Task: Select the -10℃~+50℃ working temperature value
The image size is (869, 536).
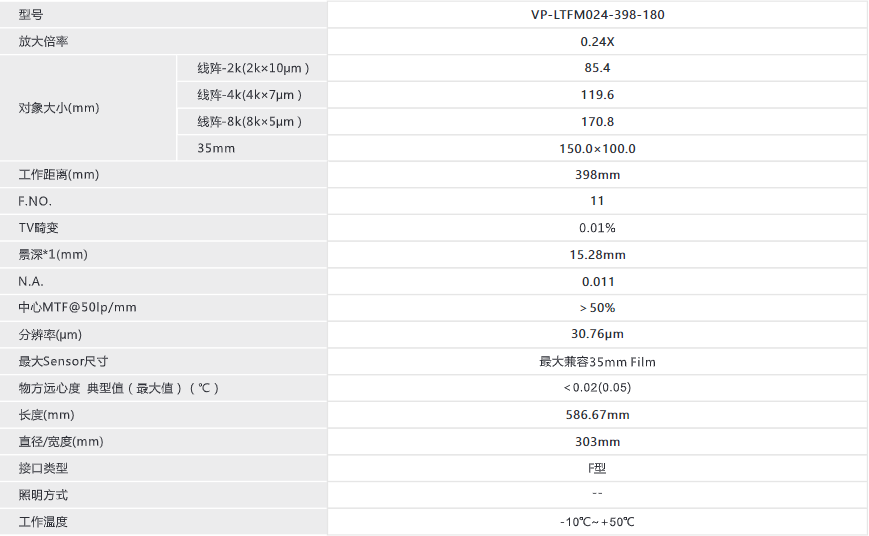Action: coord(597,522)
